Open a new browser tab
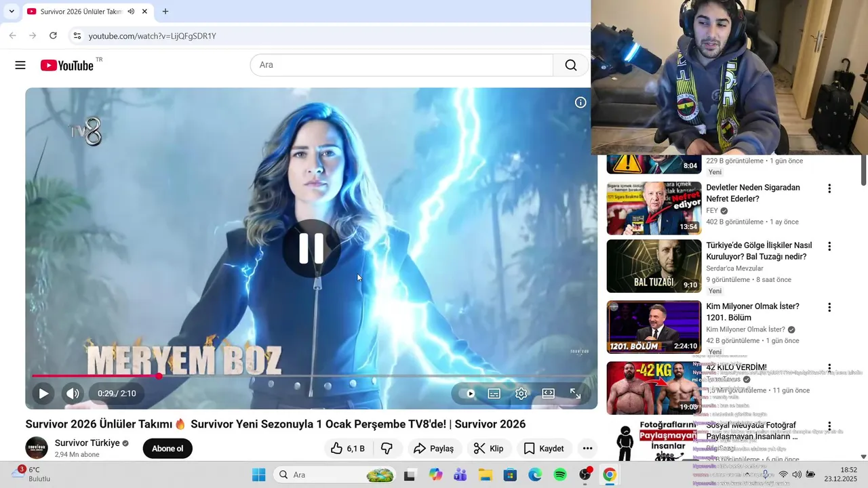Image resolution: width=868 pixels, height=488 pixels. (x=165, y=12)
